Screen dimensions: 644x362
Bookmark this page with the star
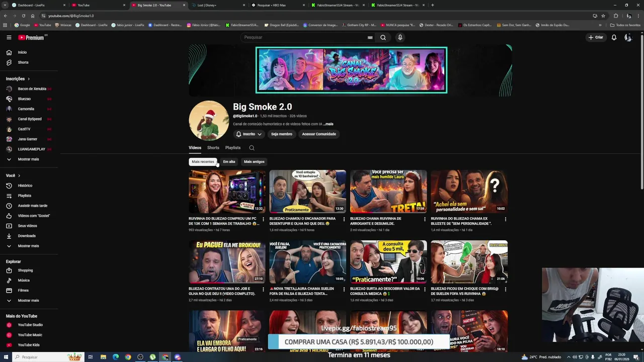pos(603,16)
